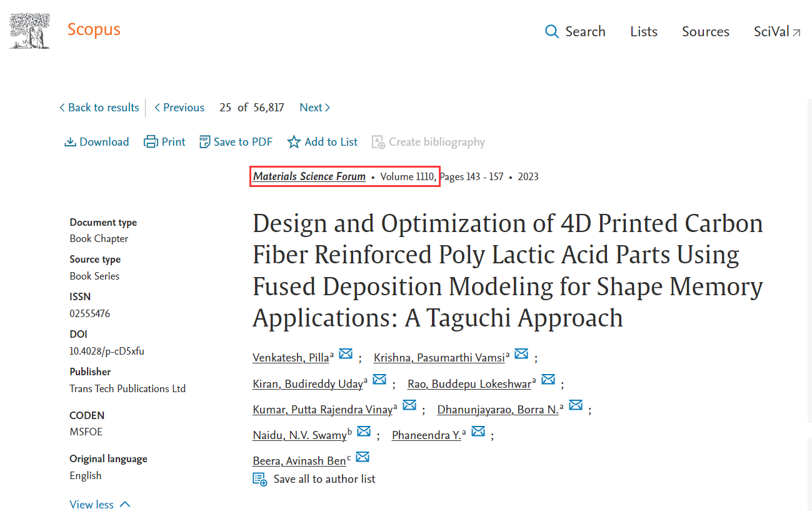Click the Add to List star icon
This screenshot has height=511, width=812.
click(x=294, y=142)
